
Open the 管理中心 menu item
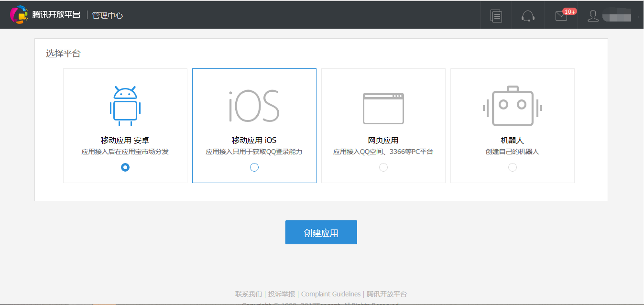click(108, 15)
